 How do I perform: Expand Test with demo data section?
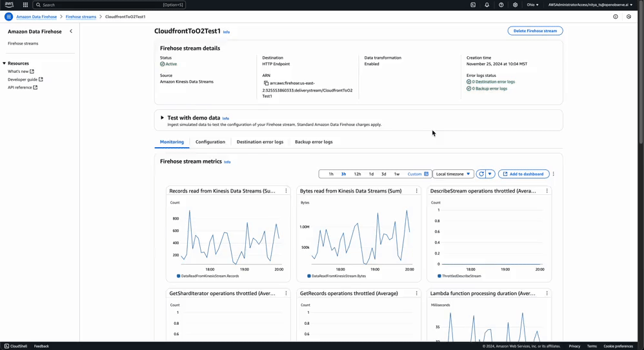tap(162, 118)
